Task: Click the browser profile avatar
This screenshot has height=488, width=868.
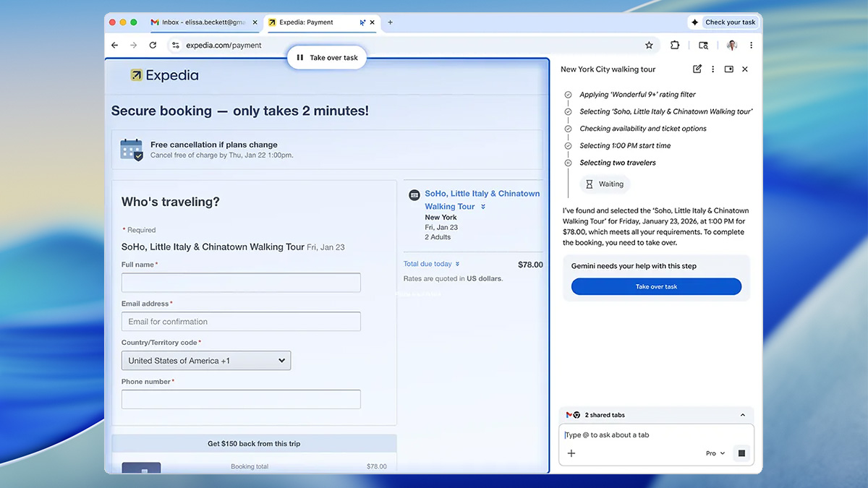Action: click(x=731, y=45)
